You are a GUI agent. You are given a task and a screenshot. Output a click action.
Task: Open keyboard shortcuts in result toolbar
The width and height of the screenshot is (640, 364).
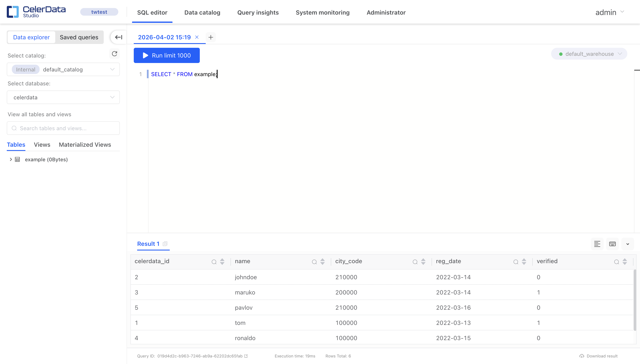pos(612,244)
